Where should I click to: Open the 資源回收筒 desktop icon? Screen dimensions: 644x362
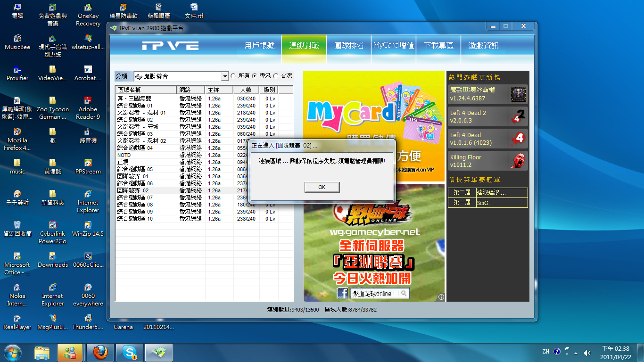pyautogui.click(x=17, y=225)
